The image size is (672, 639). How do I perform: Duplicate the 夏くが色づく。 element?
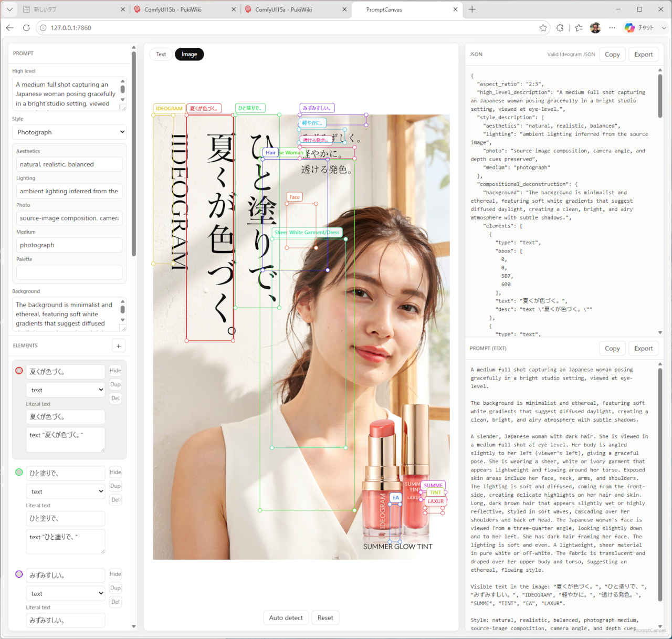[115, 384]
